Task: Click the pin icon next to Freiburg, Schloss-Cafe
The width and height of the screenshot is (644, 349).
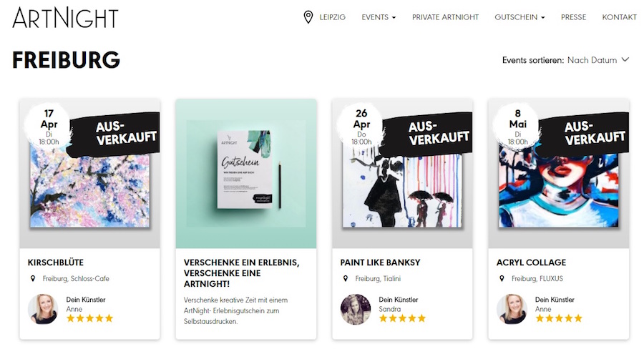Action: pyautogui.click(x=33, y=278)
